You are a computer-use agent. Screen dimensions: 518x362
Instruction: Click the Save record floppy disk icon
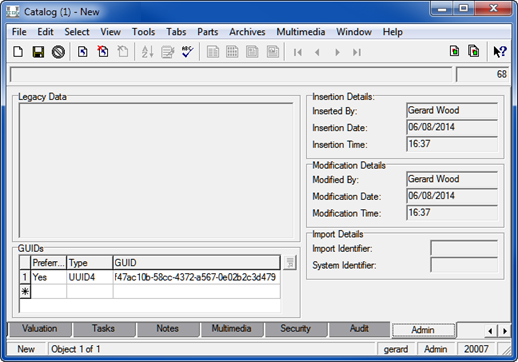(x=38, y=52)
